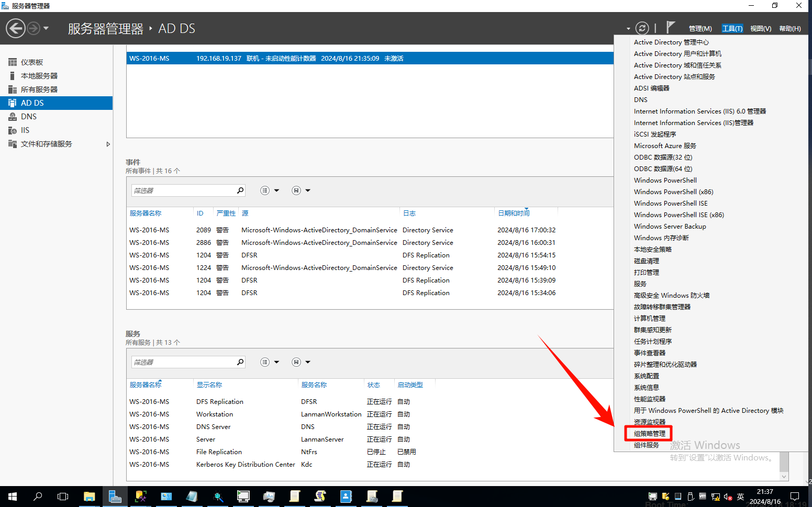812x507 pixels.
Task: Click Server Manager taskbar icon
Action: [x=115, y=497]
